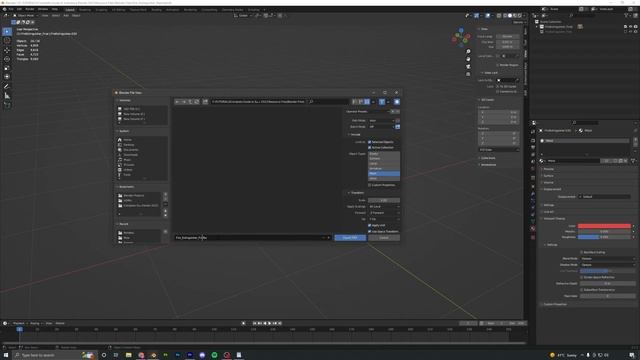Toggle Active Collection checkbox

click(x=370, y=147)
